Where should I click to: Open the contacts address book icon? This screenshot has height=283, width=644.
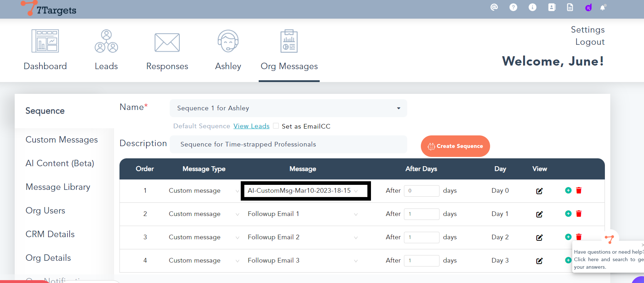pyautogui.click(x=552, y=7)
